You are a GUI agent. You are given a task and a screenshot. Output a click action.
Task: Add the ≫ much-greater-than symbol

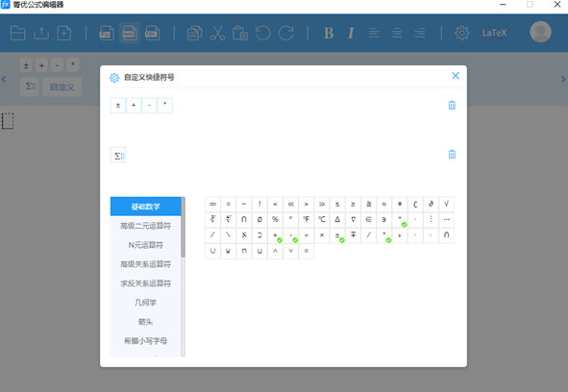coord(322,204)
